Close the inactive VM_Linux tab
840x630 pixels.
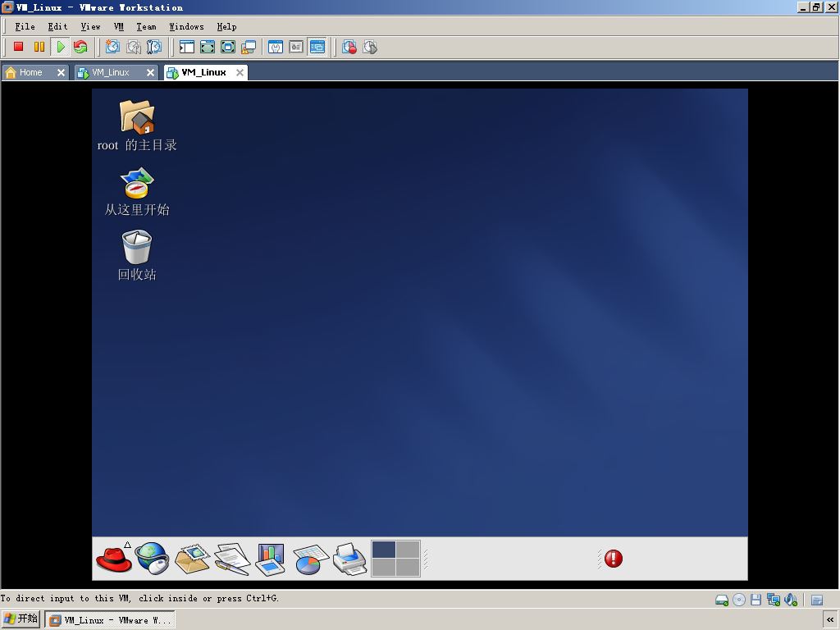point(151,72)
